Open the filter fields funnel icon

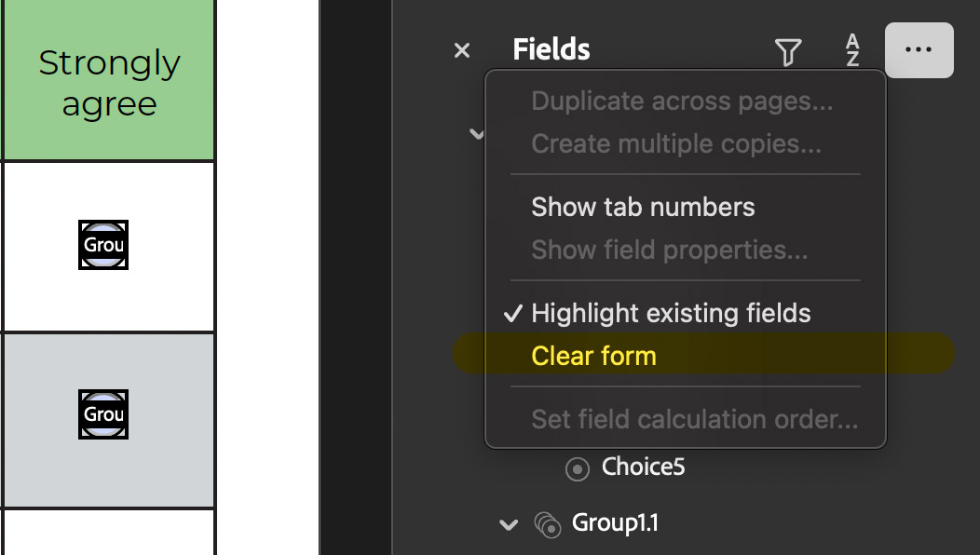click(x=788, y=52)
